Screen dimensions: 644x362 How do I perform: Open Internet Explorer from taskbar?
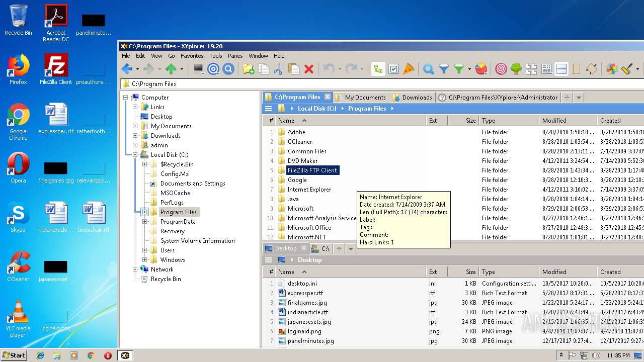click(40, 355)
